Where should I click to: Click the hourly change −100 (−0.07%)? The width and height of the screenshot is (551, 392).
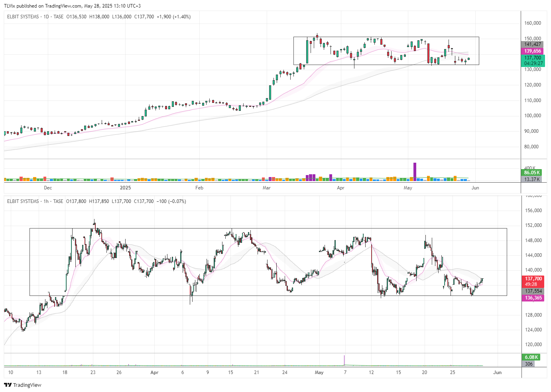(171, 201)
